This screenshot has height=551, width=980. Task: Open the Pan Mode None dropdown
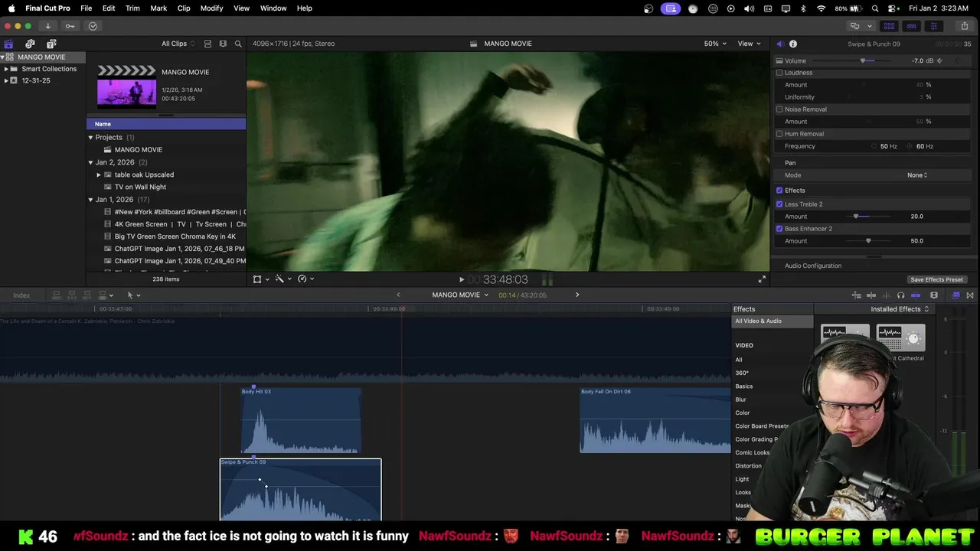(917, 175)
